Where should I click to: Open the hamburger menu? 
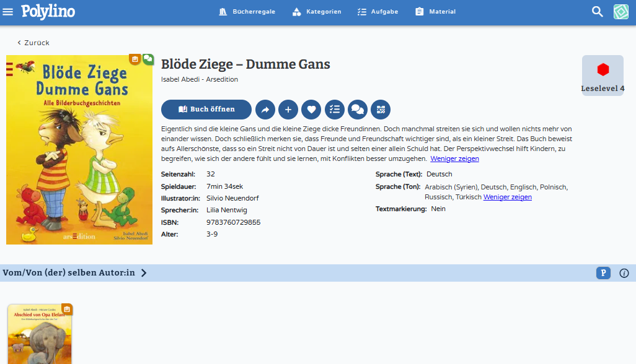(x=7, y=11)
